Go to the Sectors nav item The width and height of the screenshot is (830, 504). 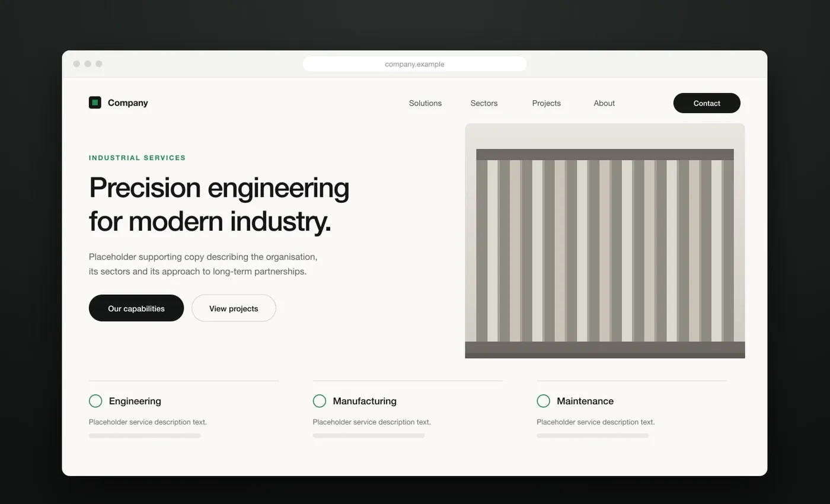(484, 103)
